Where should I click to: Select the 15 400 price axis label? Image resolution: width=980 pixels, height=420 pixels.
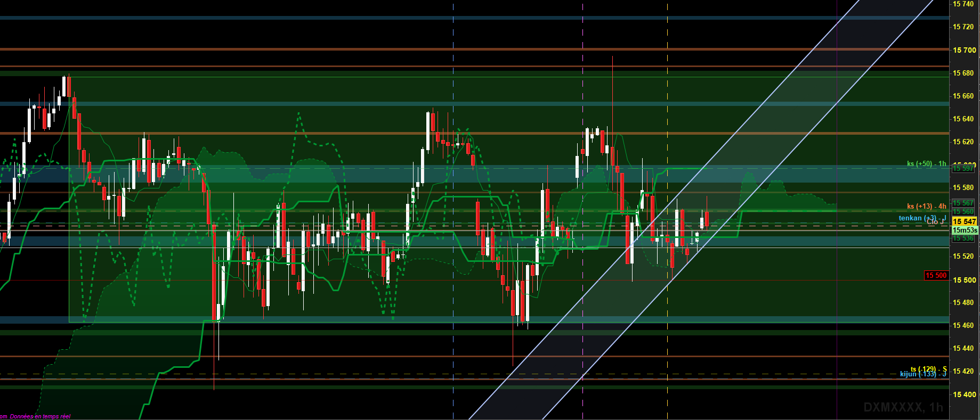965,394
